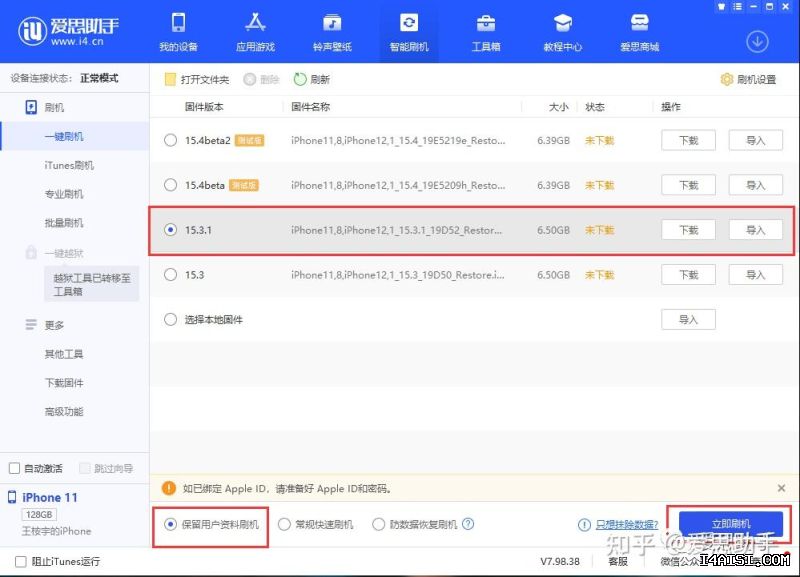Switch to the 智能刷机 tab
Screen dimensions: 800x577
[x=409, y=30]
